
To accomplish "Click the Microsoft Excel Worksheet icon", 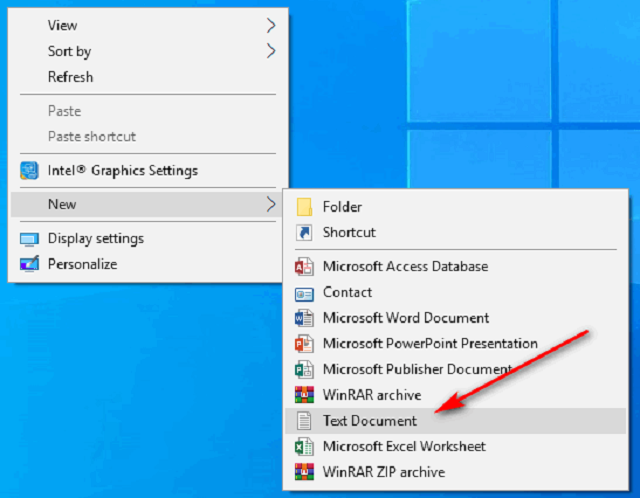I will (x=305, y=446).
